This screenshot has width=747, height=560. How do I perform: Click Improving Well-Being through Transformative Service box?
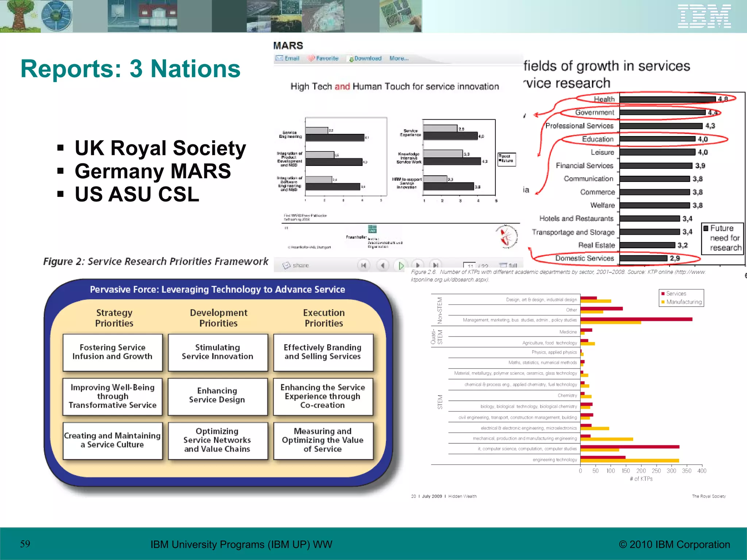(x=113, y=396)
